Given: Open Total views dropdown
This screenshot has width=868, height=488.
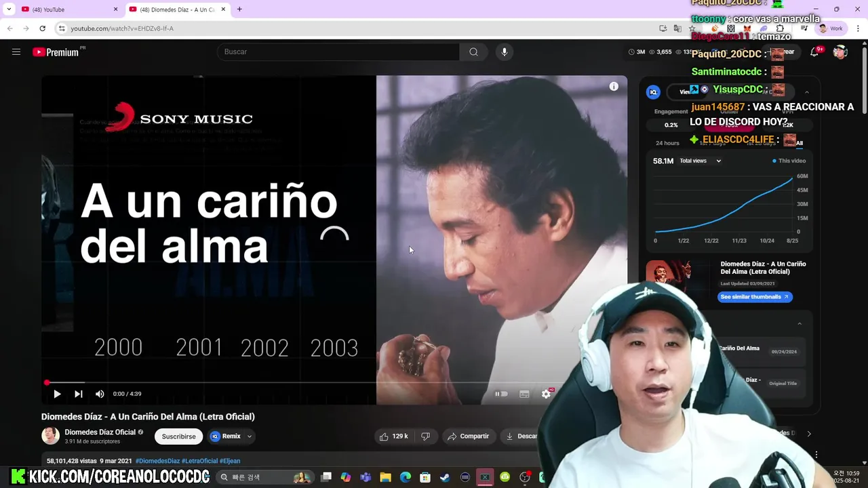Looking at the screenshot, I should 701,161.
